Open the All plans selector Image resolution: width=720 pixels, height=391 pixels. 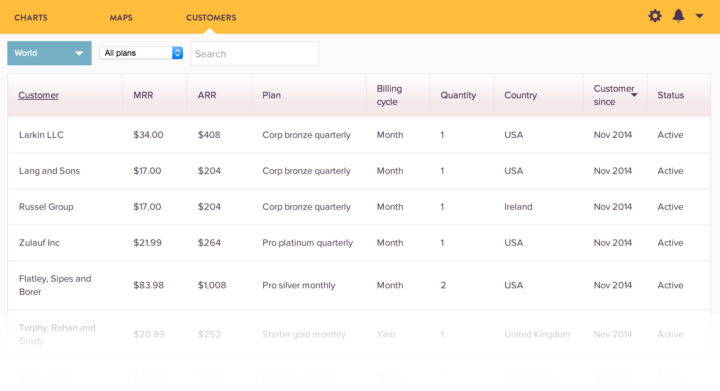pyautogui.click(x=141, y=53)
